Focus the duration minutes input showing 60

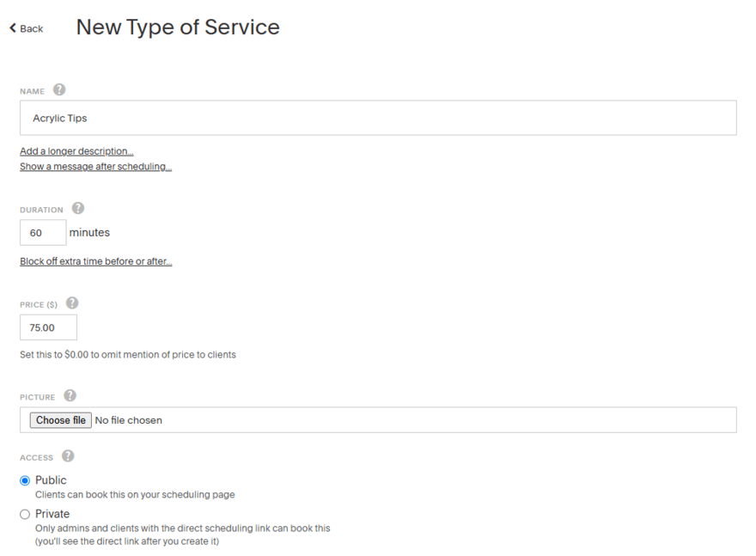[x=43, y=232]
